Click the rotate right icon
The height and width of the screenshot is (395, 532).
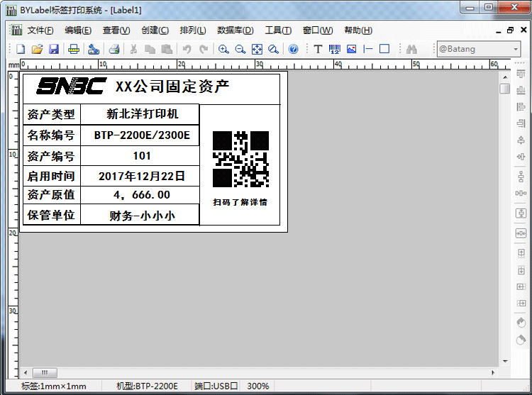click(x=521, y=339)
